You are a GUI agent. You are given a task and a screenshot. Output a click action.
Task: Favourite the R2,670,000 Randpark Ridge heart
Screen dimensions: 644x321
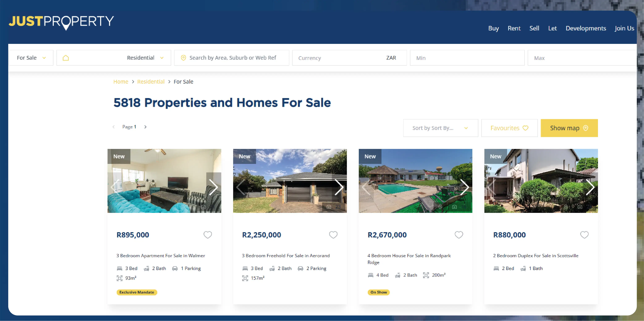458,235
